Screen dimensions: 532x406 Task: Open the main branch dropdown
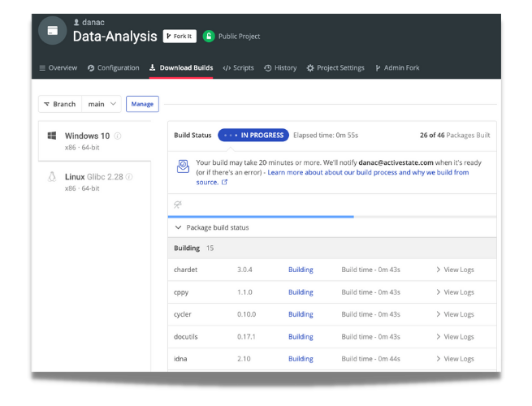click(102, 104)
